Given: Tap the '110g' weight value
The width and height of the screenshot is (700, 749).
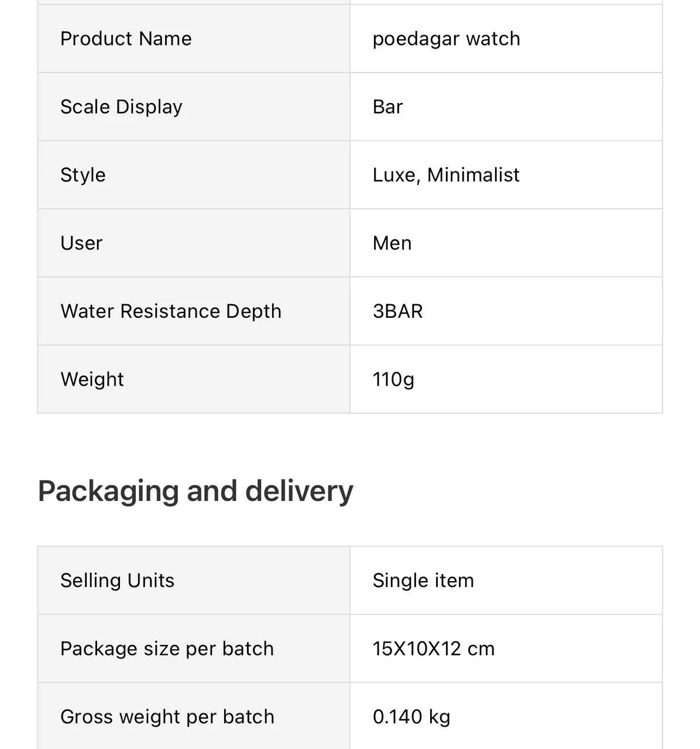Looking at the screenshot, I should 393,379.
